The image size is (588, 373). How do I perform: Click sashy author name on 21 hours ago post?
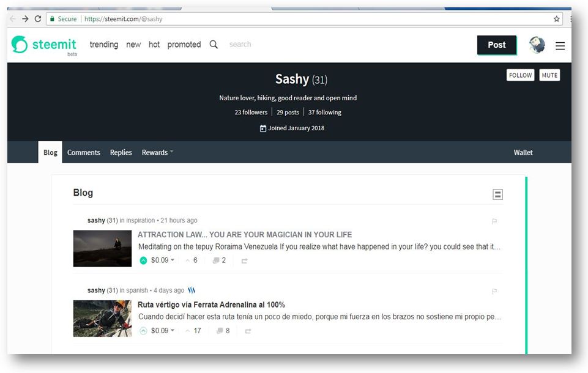(x=96, y=220)
